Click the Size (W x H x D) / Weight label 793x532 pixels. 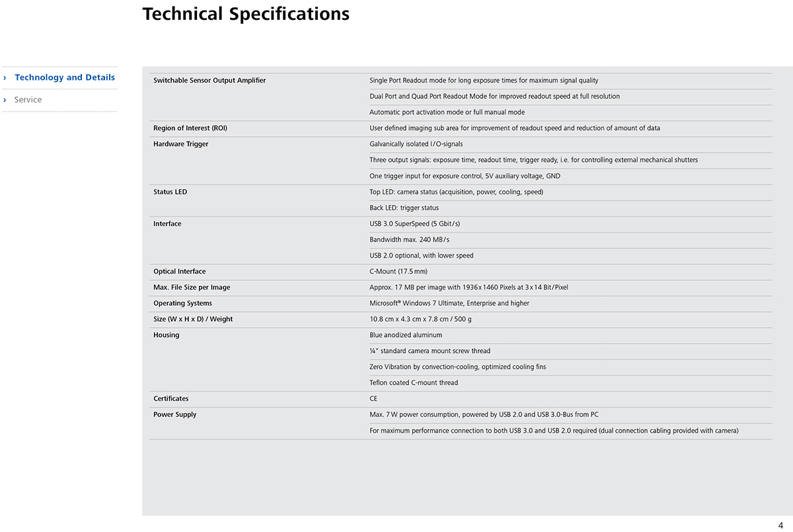(193, 319)
